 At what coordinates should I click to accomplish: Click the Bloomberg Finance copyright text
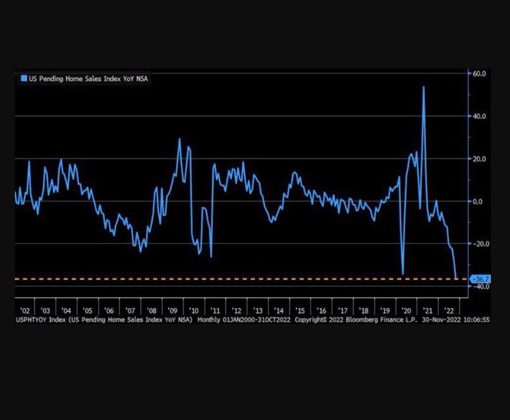(356, 320)
